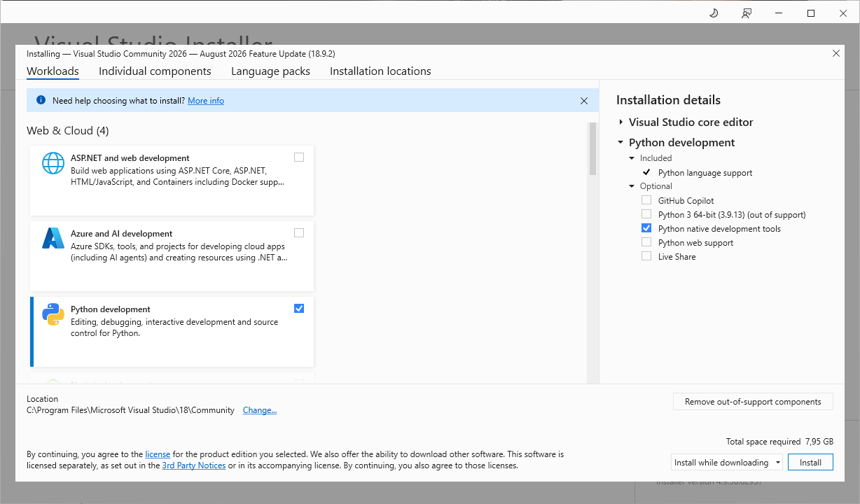
Task: Open the Install while downloading dropdown
Action: tap(726, 462)
